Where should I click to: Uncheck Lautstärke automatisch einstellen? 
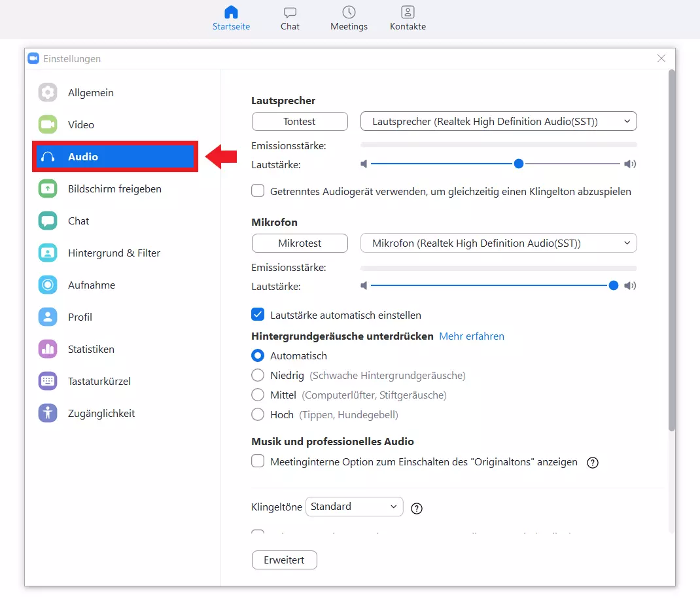click(258, 315)
